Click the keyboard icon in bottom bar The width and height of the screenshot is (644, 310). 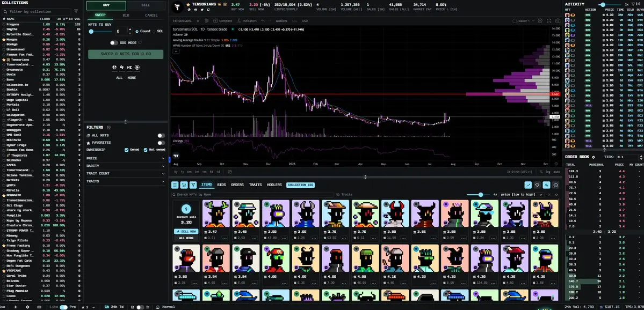click(39, 307)
